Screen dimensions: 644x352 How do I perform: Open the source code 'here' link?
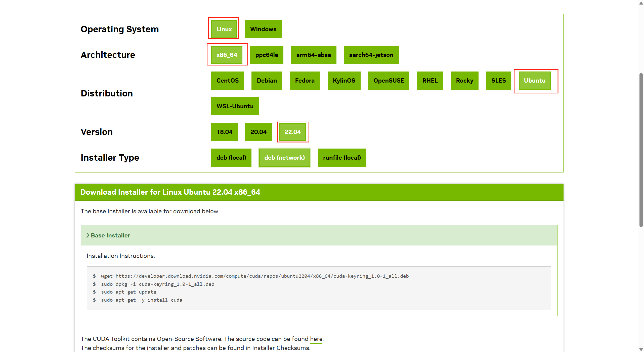(316, 339)
